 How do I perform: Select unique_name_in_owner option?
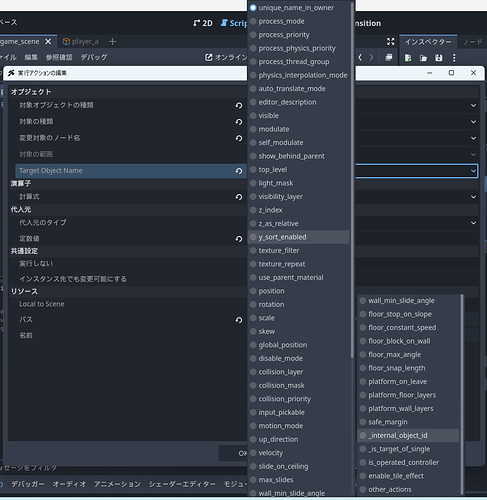pyautogui.click(x=299, y=8)
